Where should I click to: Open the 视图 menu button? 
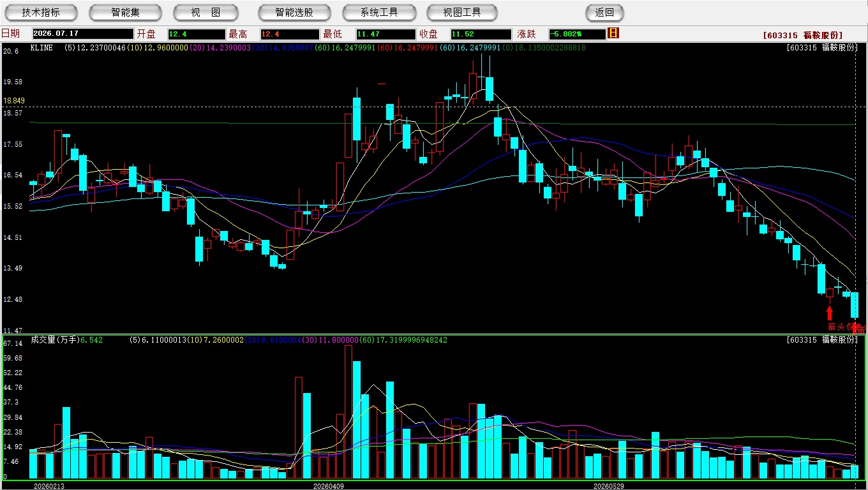click(x=206, y=12)
